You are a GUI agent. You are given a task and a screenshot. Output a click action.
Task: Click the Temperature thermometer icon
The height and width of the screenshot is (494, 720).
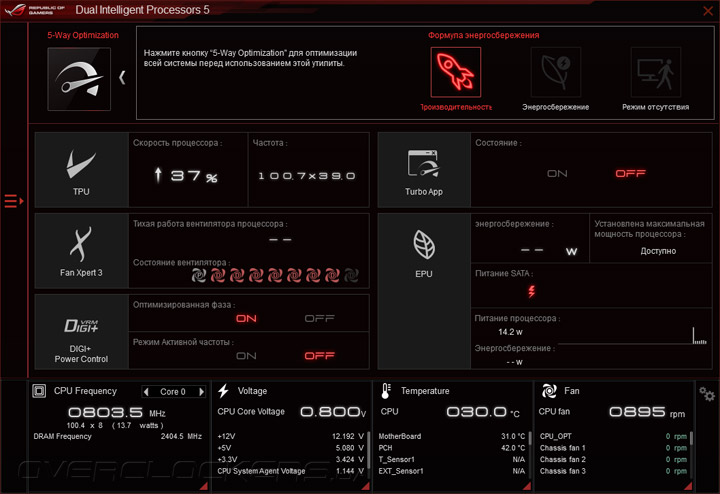(386, 391)
